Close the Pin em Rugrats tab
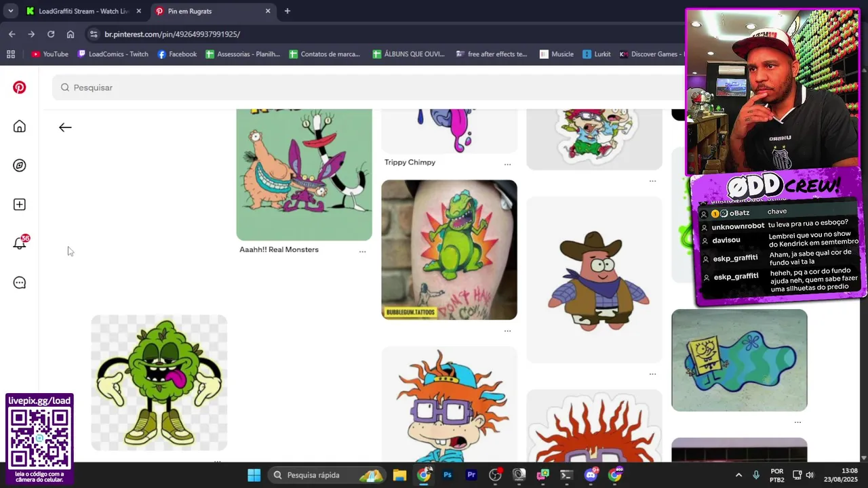This screenshot has width=868, height=488. [268, 11]
